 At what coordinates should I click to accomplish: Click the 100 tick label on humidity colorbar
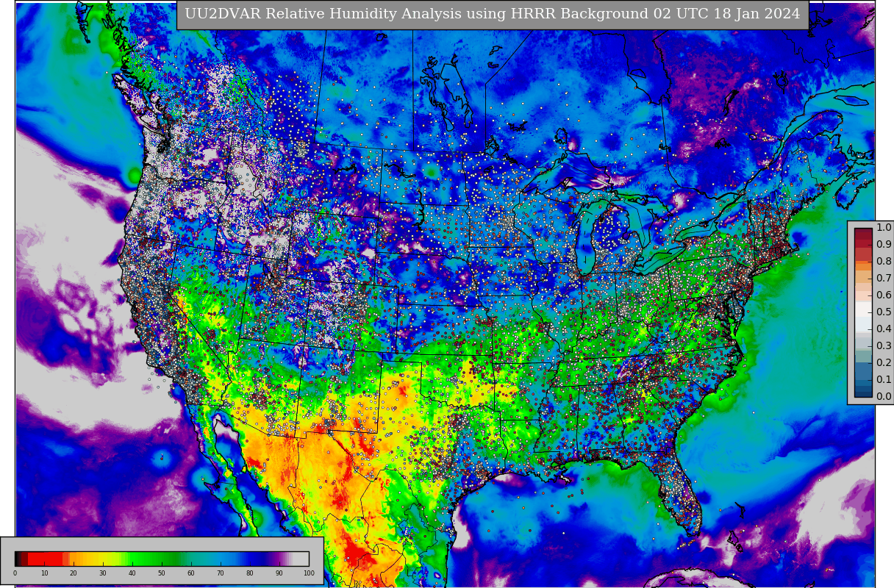309,573
